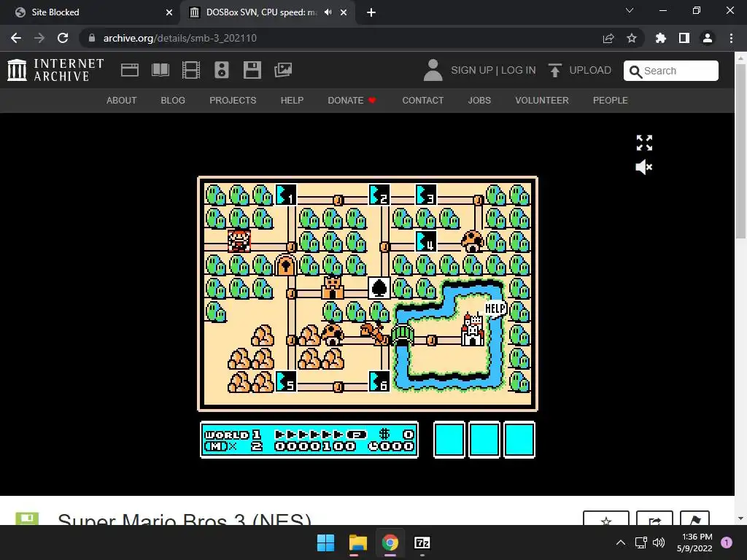
Task: Share this page icon in address bar
Action: click(x=608, y=38)
